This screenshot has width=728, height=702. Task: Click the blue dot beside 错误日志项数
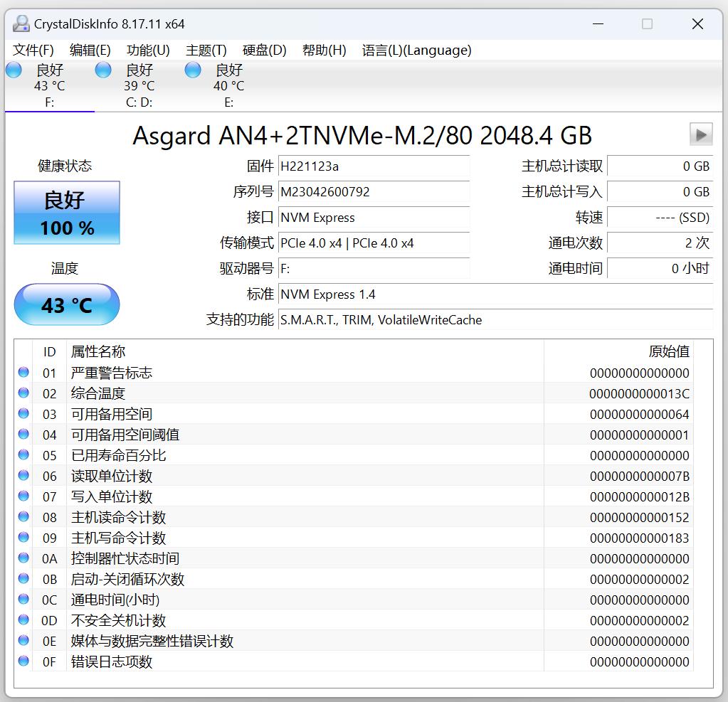(x=23, y=661)
